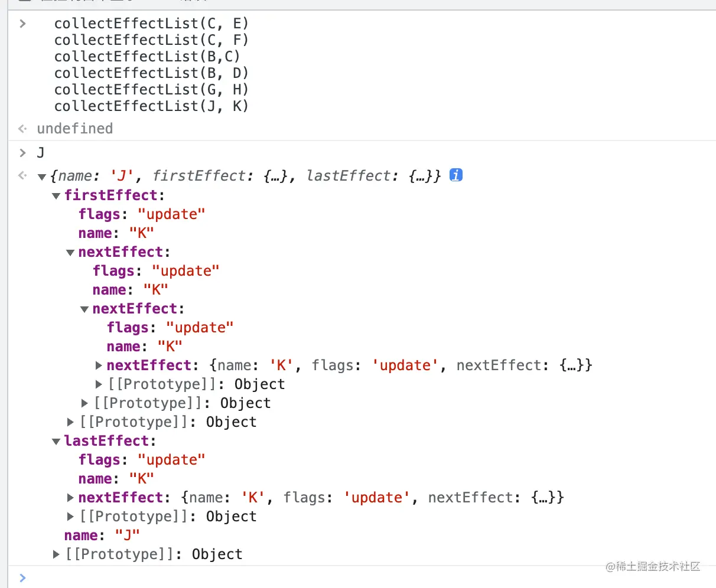Screen dimensions: 716x588
Task: Expand nextEffect inside lastEffect
Action: point(70,498)
